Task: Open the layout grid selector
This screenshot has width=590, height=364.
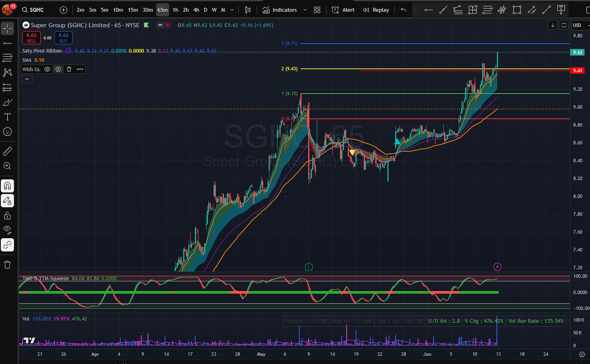Action: [x=317, y=10]
